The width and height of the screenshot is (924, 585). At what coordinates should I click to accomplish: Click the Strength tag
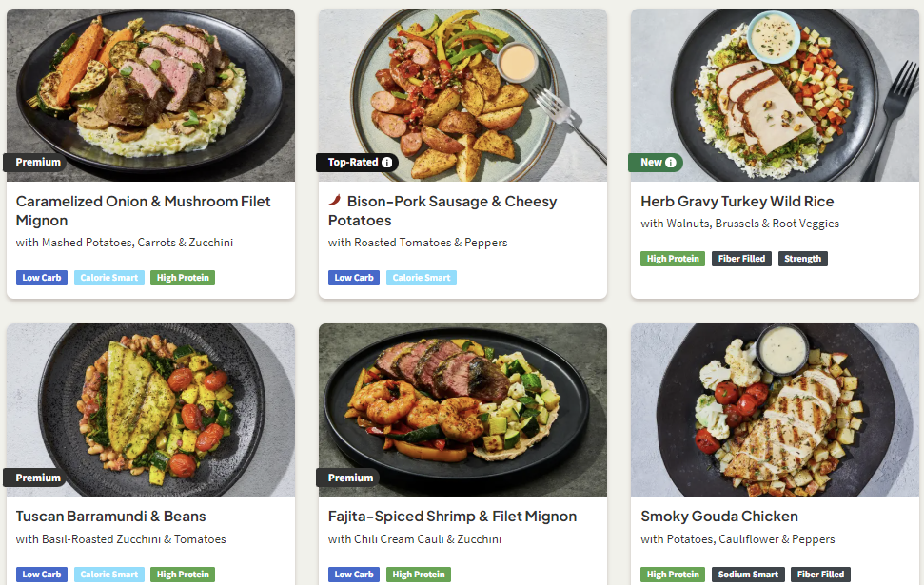tap(802, 259)
